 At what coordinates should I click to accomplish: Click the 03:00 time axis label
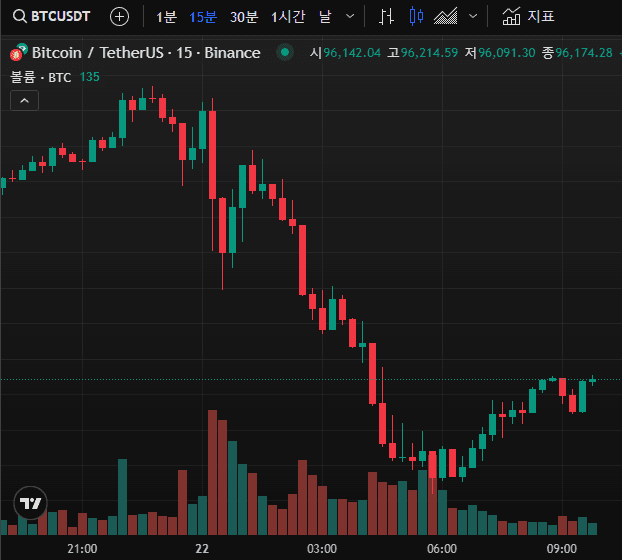tap(321, 548)
